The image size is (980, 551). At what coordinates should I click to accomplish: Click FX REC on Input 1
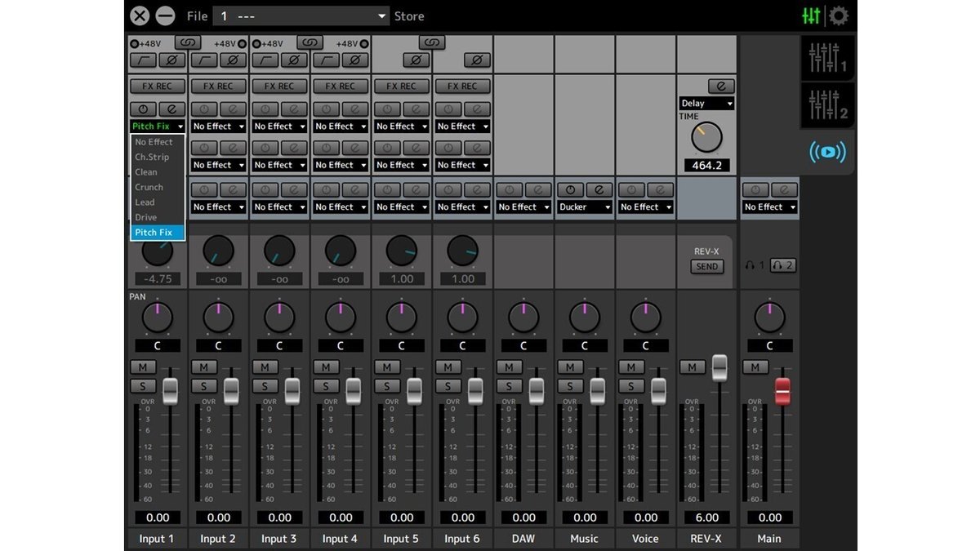coord(158,86)
